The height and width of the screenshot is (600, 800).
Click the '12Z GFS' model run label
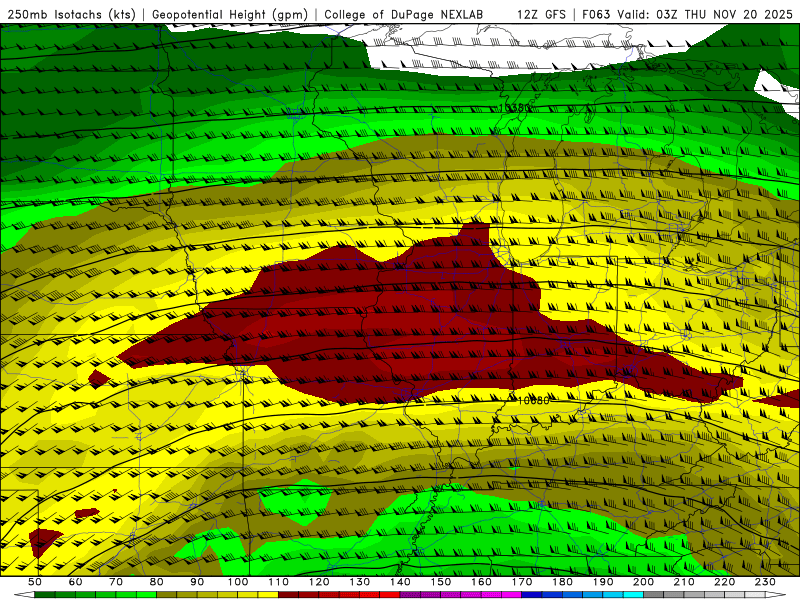pos(541,14)
